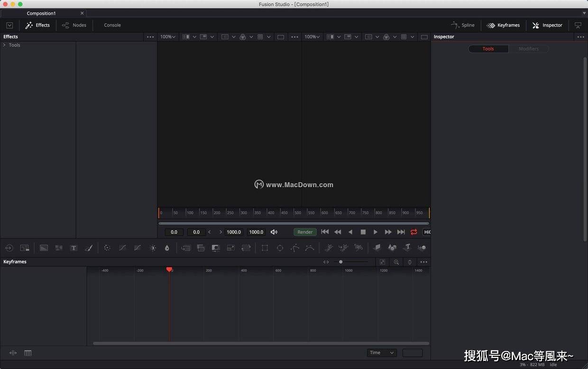588x369 pixels.
Task: Add a pRender particle node
Action: coord(358,248)
